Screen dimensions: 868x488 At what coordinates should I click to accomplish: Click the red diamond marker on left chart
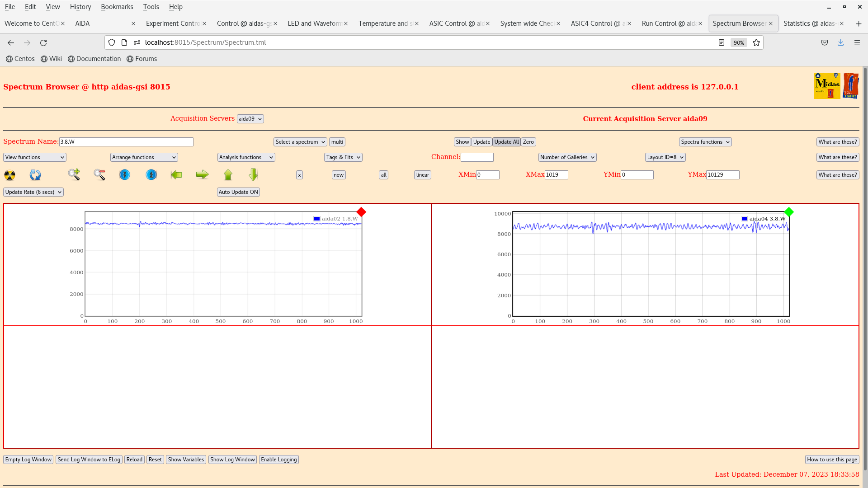(x=362, y=211)
